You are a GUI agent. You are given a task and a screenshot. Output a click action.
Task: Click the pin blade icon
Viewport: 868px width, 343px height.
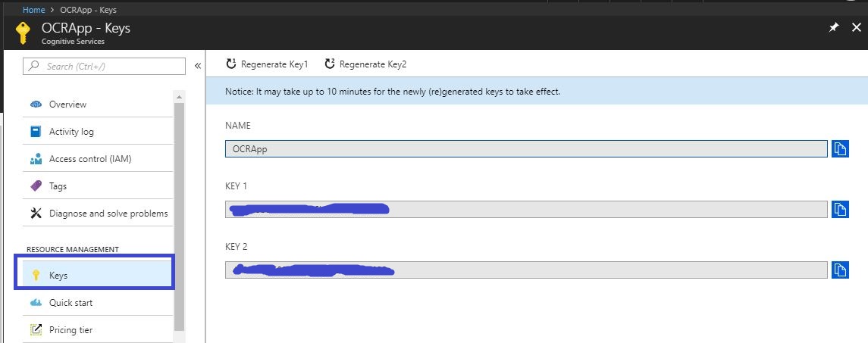pos(834,28)
